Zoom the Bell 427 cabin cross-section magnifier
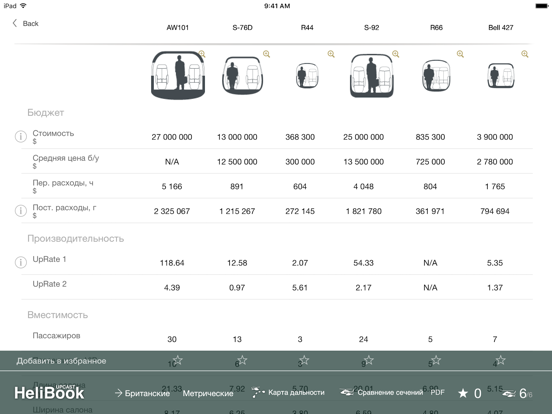This screenshot has height=414, width=552. pos(525,54)
